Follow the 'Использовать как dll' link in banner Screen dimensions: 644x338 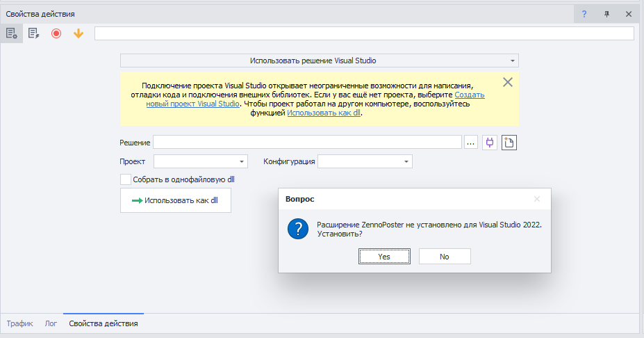[x=324, y=113]
